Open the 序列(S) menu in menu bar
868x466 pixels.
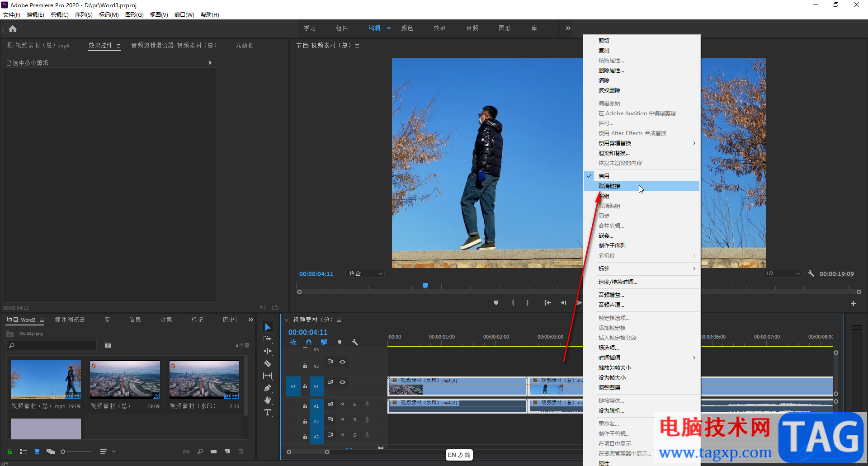84,15
